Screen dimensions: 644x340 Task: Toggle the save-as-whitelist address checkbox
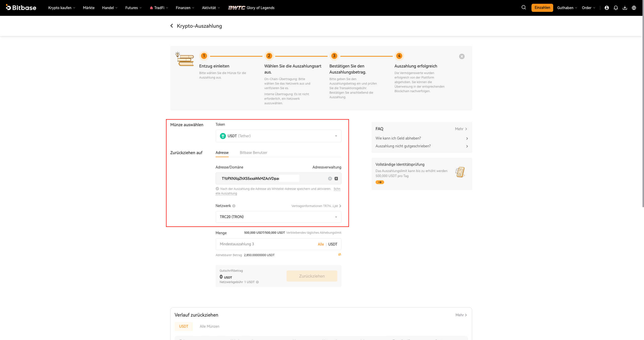pyautogui.click(x=217, y=189)
